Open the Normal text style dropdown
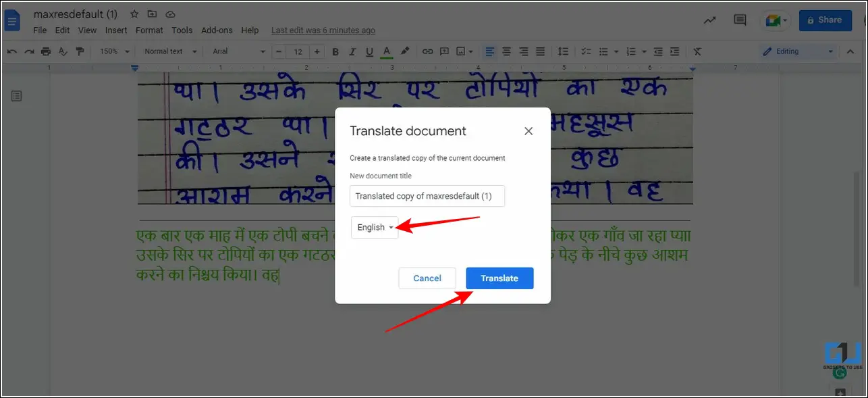The image size is (868, 398). coord(170,51)
